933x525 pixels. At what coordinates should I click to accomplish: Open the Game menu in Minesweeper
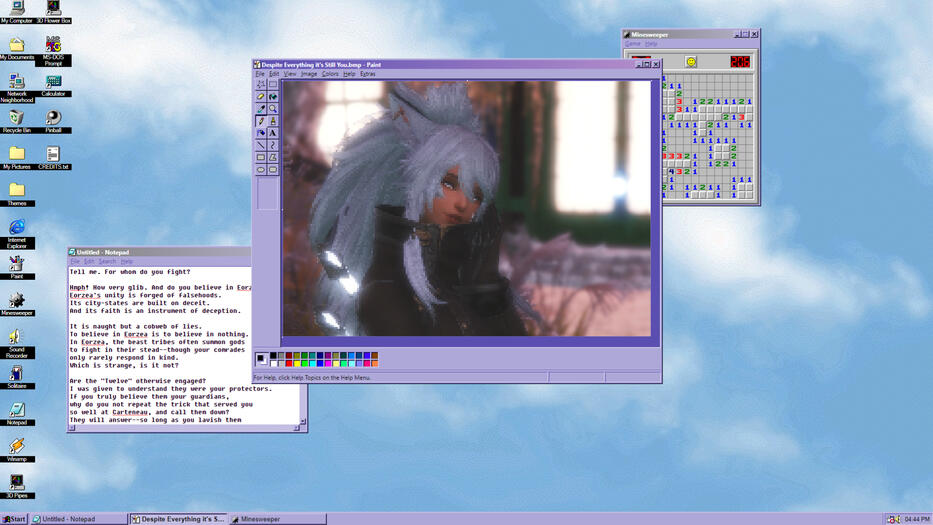point(632,44)
